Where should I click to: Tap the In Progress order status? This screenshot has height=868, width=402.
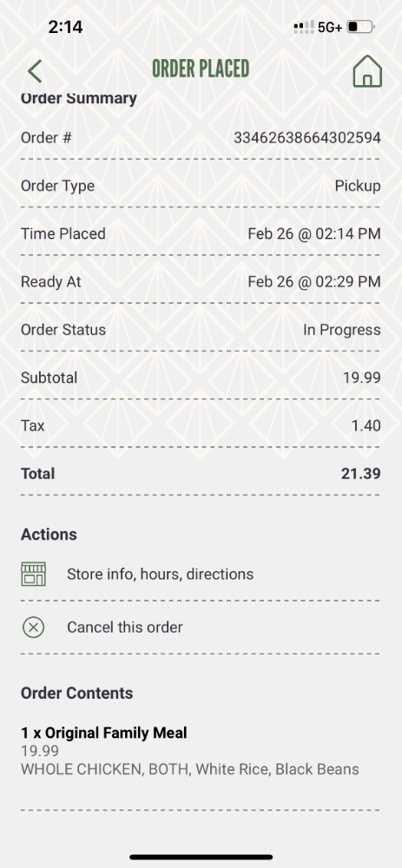click(341, 331)
